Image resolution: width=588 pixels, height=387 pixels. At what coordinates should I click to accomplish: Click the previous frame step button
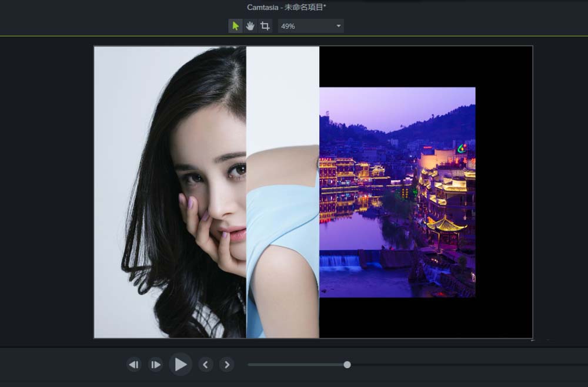tap(134, 365)
